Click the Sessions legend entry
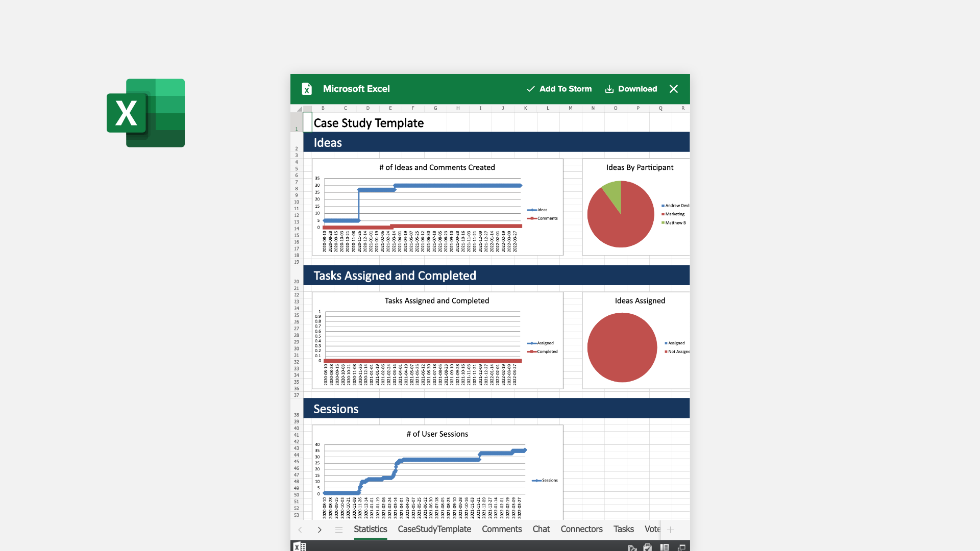Screen dimensions: 980x551 pyautogui.click(x=545, y=480)
